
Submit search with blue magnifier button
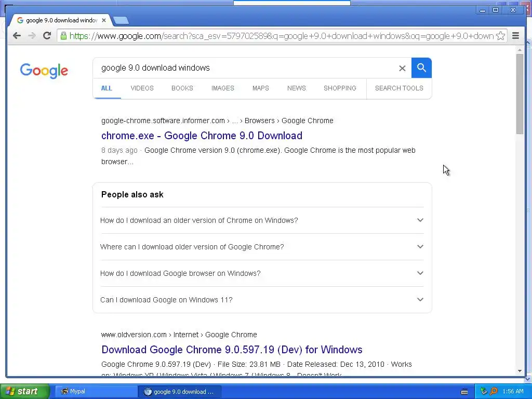421,68
